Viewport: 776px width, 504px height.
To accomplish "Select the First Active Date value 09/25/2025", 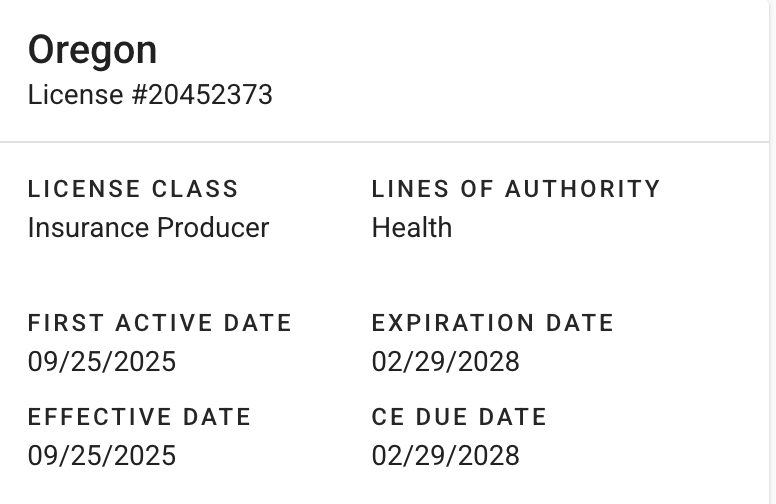I will tap(102, 361).
